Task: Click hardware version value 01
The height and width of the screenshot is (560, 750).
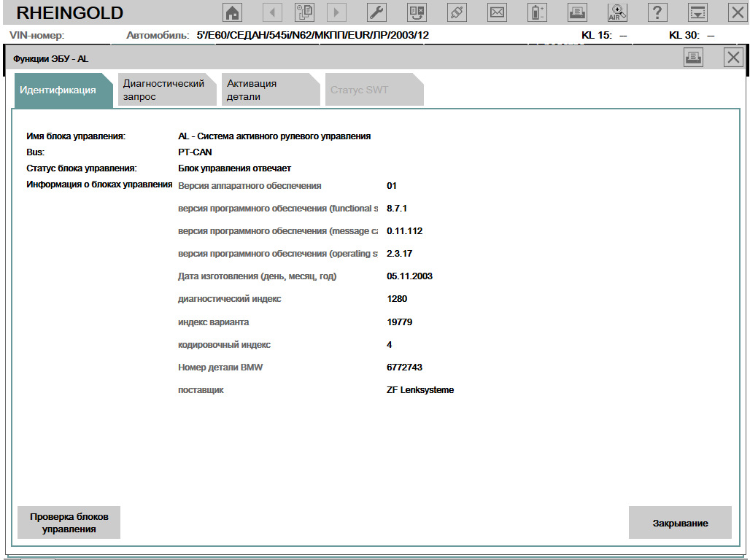Action: click(391, 185)
